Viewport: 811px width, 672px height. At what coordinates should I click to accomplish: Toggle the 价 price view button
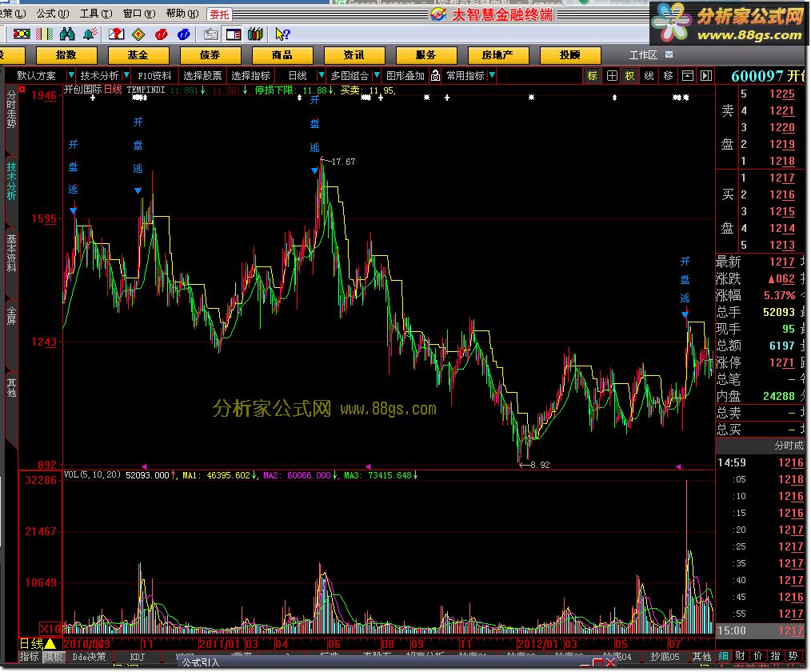click(x=757, y=656)
